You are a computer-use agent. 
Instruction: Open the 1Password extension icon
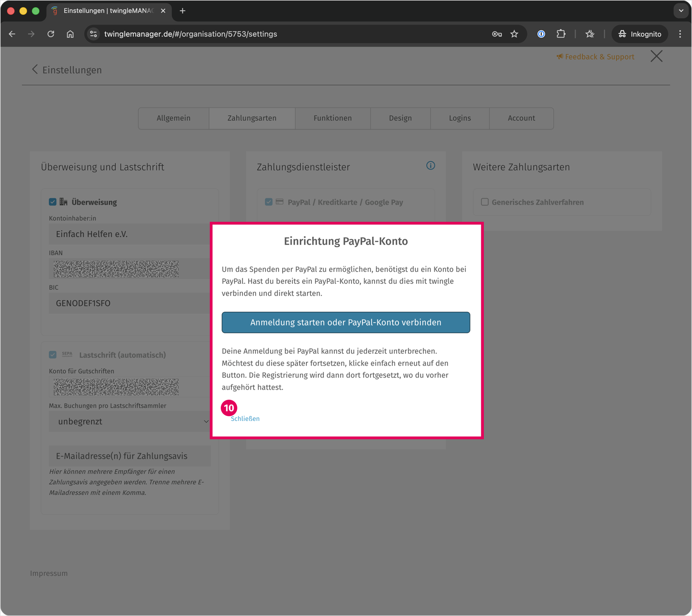click(x=541, y=34)
